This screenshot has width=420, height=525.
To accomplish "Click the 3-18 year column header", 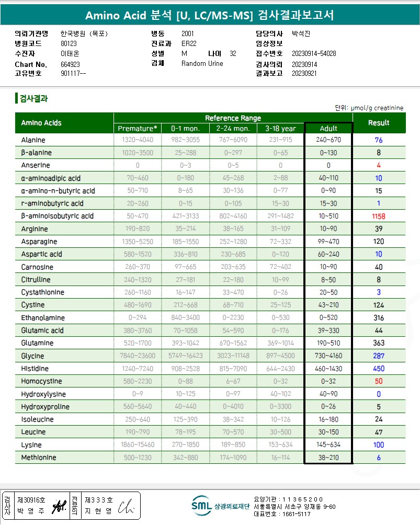I will [280, 129].
